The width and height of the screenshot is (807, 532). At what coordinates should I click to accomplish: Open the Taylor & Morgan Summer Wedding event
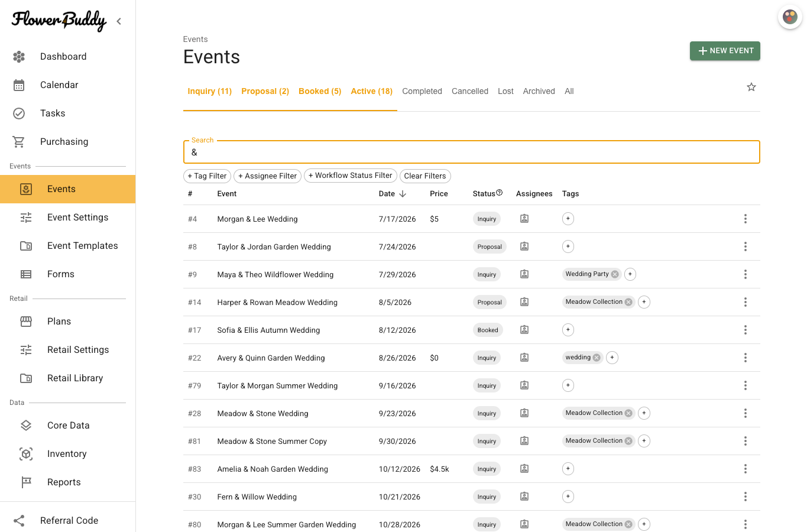[277, 386]
